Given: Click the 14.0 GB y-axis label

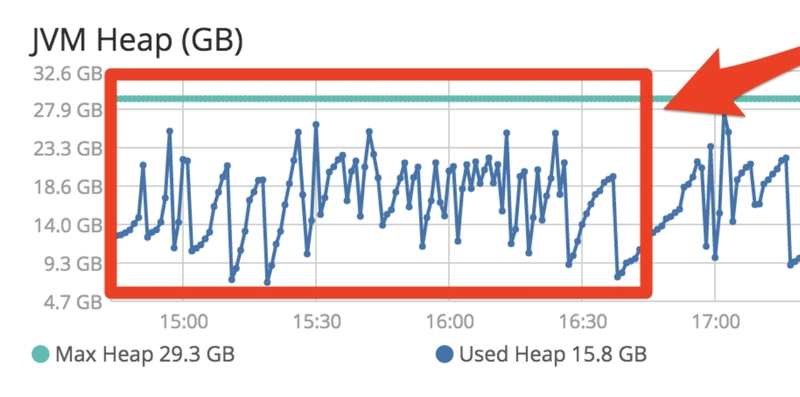Looking at the screenshot, I should click(68, 225).
